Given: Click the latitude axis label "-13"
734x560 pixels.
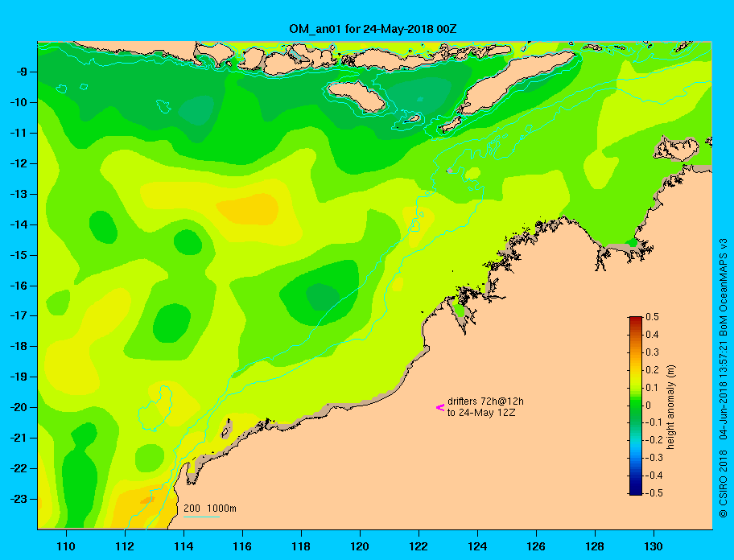Looking at the screenshot, I should 19,194.
